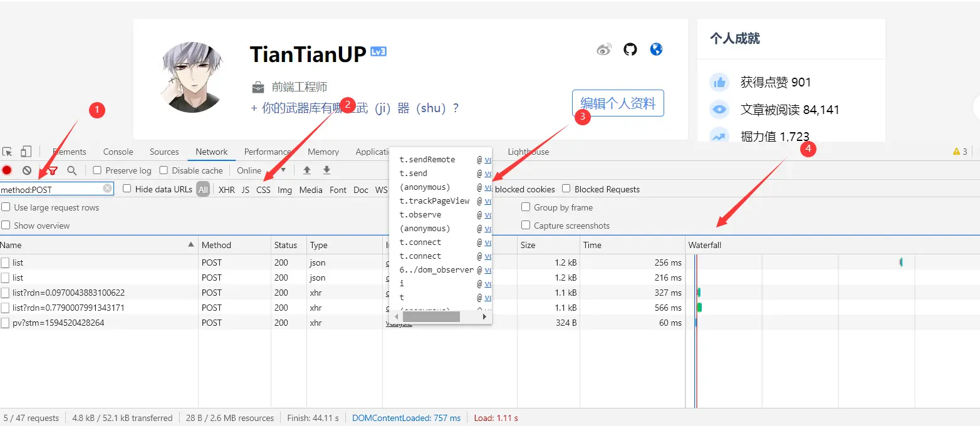Enable Use large request rows
This screenshot has height=426, width=980.
6,207
